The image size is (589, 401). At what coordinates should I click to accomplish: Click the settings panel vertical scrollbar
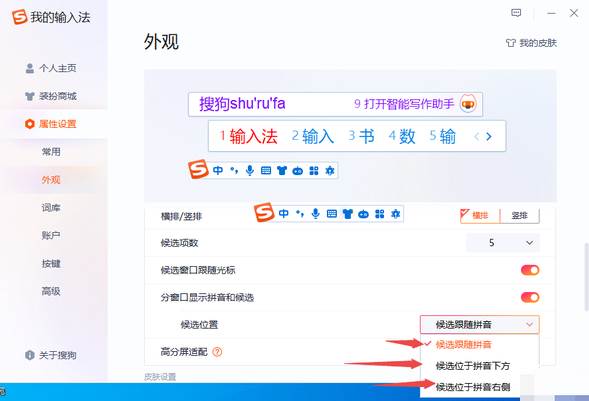pyautogui.click(x=586, y=277)
